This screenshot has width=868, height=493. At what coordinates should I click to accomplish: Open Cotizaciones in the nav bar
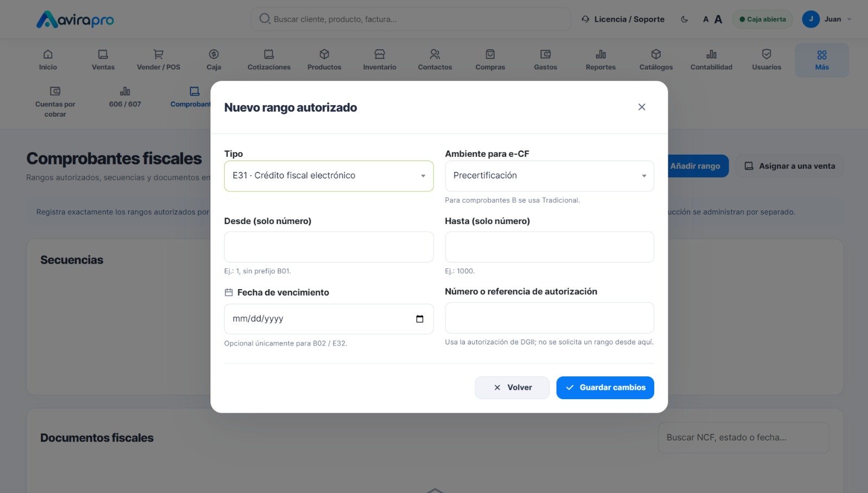(x=269, y=60)
